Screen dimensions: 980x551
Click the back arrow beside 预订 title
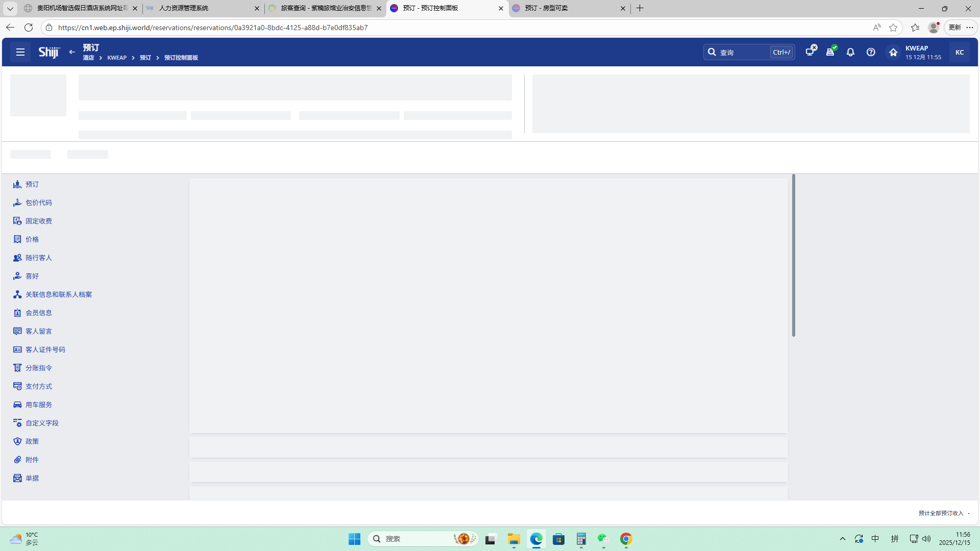tap(72, 52)
